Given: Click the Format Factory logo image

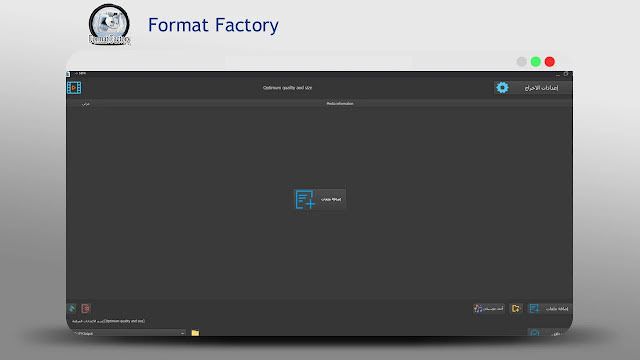Looking at the screenshot, I should click(109, 24).
